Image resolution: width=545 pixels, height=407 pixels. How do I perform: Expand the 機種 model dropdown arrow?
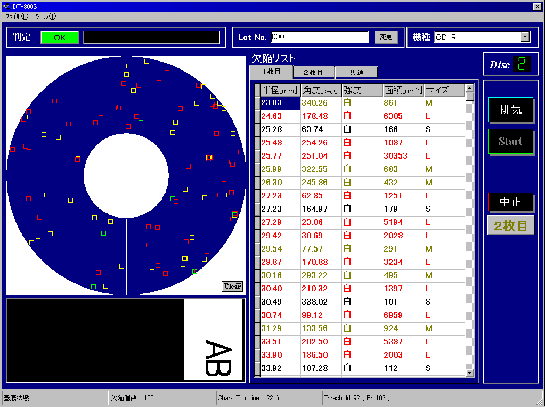tap(525, 37)
